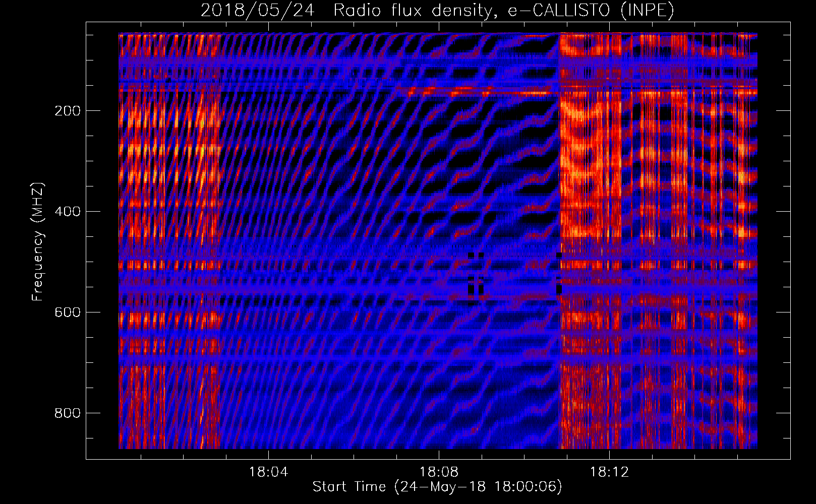Image resolution: width=816 pixels, height=504 pixels.
Task: Click the '800' frequency tick label
Action: click(x=68, y=413)
